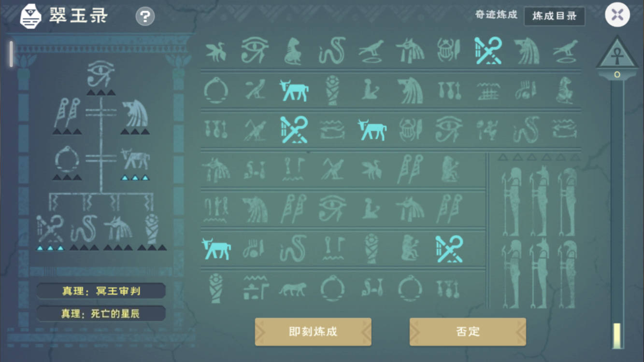Tap the ankh pyramid icon above slider
The image size is (644, 362).
tap(616, 53)
